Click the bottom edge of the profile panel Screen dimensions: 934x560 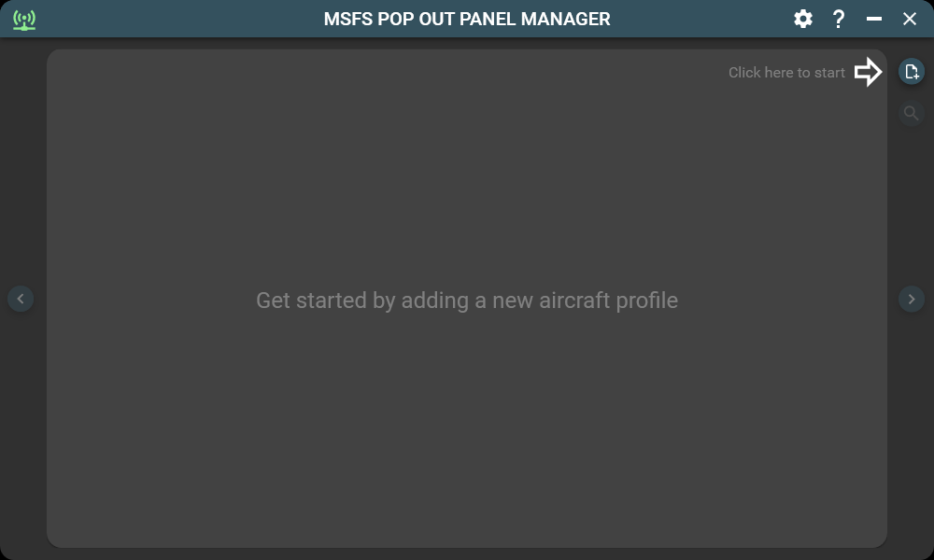point(467,544)
